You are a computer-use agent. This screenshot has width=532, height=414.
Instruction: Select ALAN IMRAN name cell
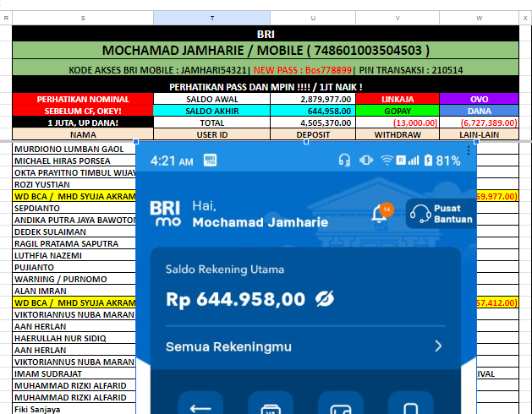pos(74,291)
